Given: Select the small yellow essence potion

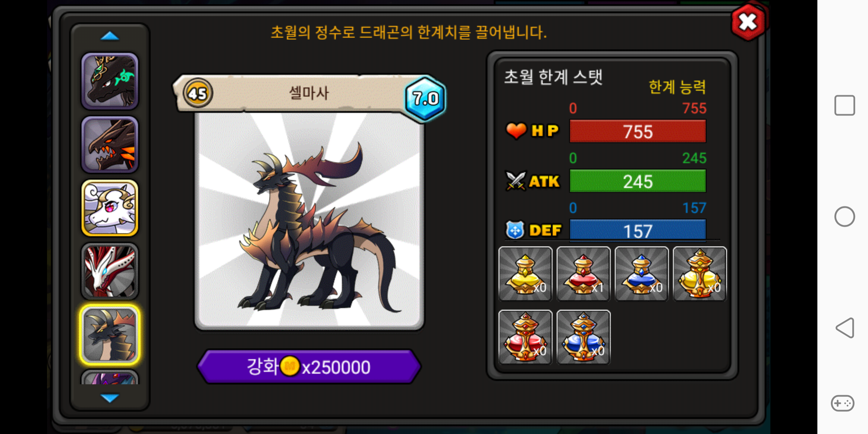Looking at the screenshot, I should tap(525, 274).
